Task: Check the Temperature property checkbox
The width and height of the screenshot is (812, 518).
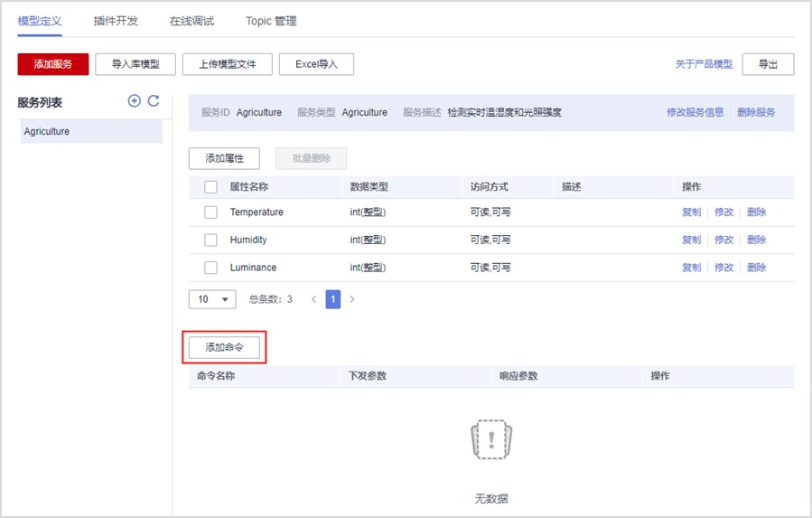Action: click(x=210, y=212)
